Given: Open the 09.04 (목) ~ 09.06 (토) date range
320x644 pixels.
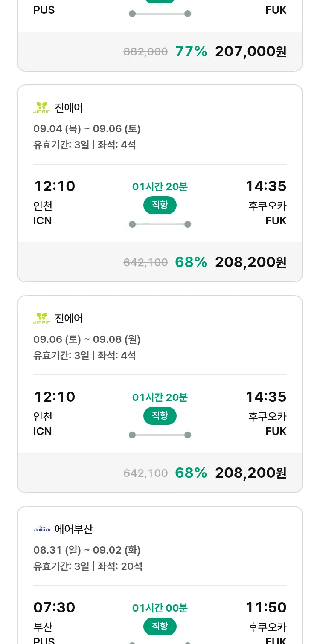Looking at the screenshot, I should tap(87, 129).
